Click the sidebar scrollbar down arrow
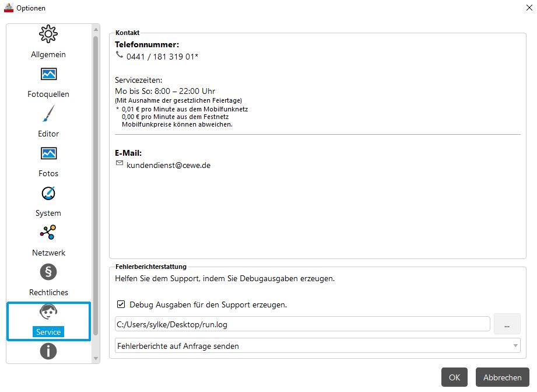The width and height of the screenshot is (537, 392). tap(96, 358)
